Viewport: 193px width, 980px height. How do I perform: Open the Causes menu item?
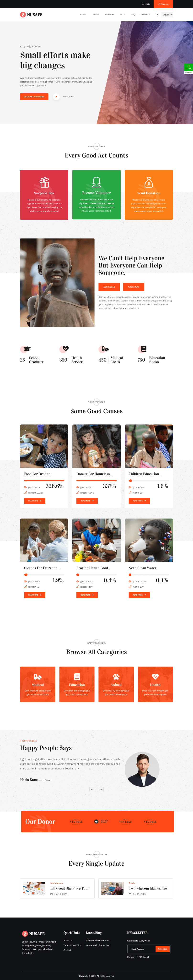coord(95,15)
